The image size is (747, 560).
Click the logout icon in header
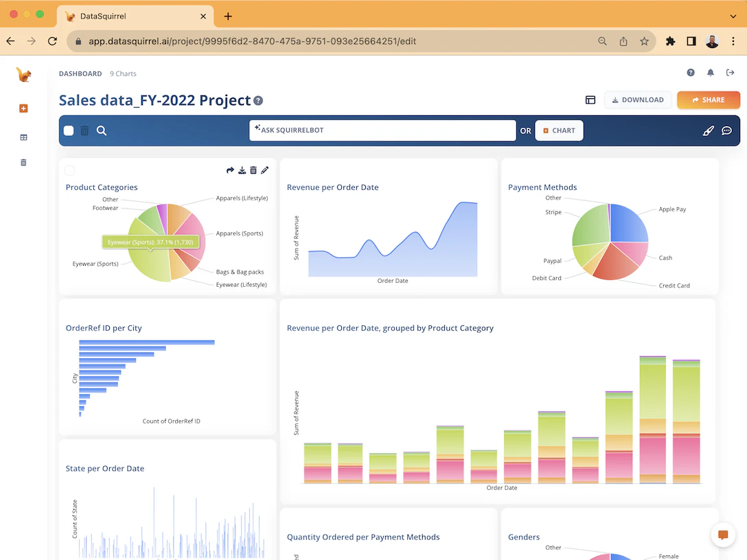coord(730,72)
